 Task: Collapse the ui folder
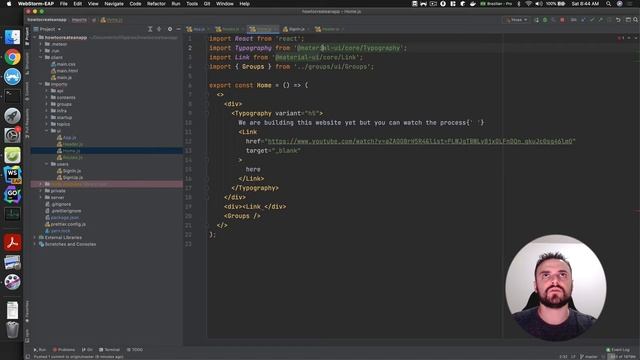[x=47, y=131]
